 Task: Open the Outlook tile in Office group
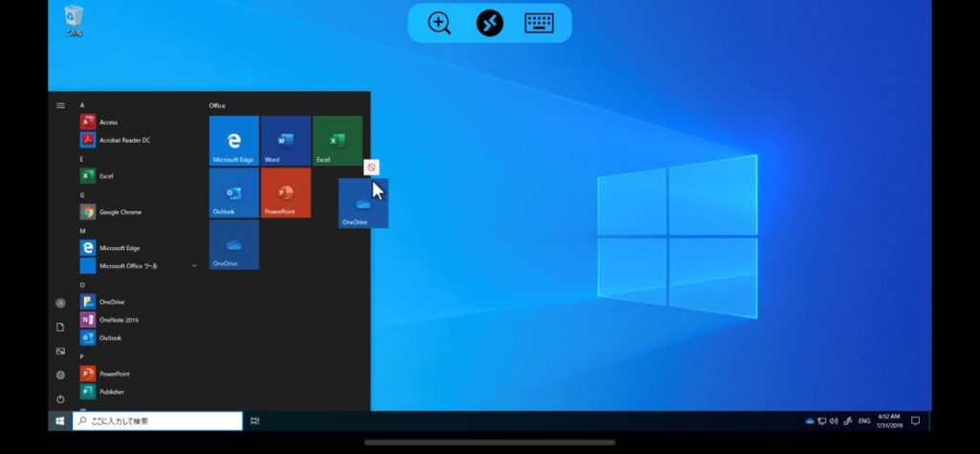pos(234,193)
